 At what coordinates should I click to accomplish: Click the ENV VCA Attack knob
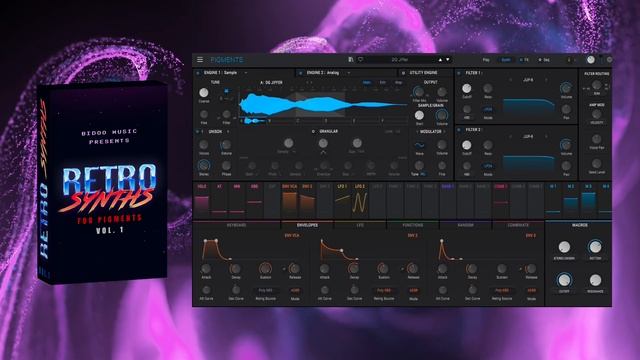[206, 269]
